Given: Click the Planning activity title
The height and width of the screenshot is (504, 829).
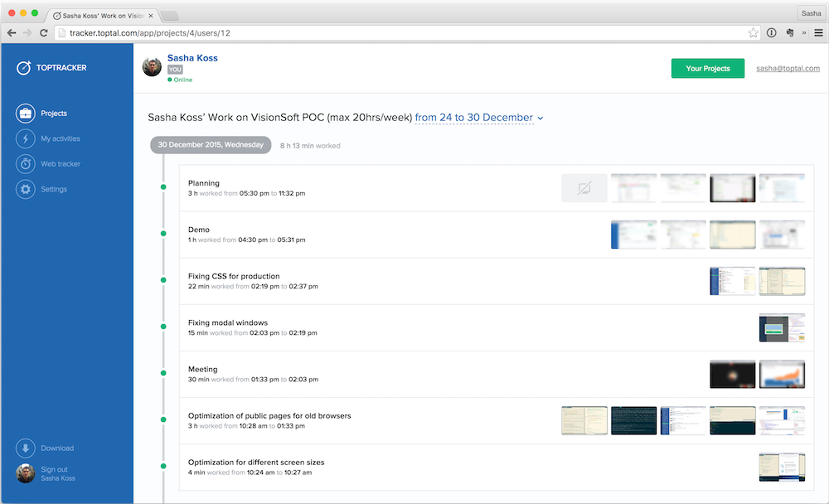Looking at the screenshot, I should tap(204, 183).
